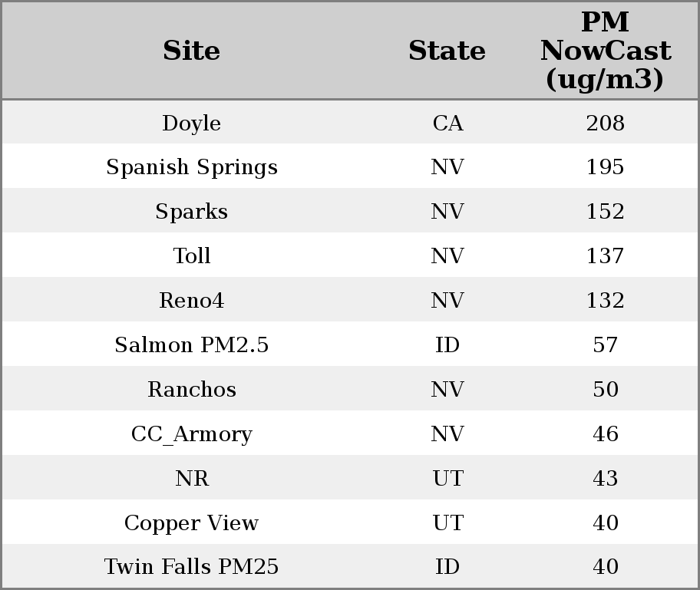
Task: Click the UT state cell in the NR row
Action: click(447, 479)
